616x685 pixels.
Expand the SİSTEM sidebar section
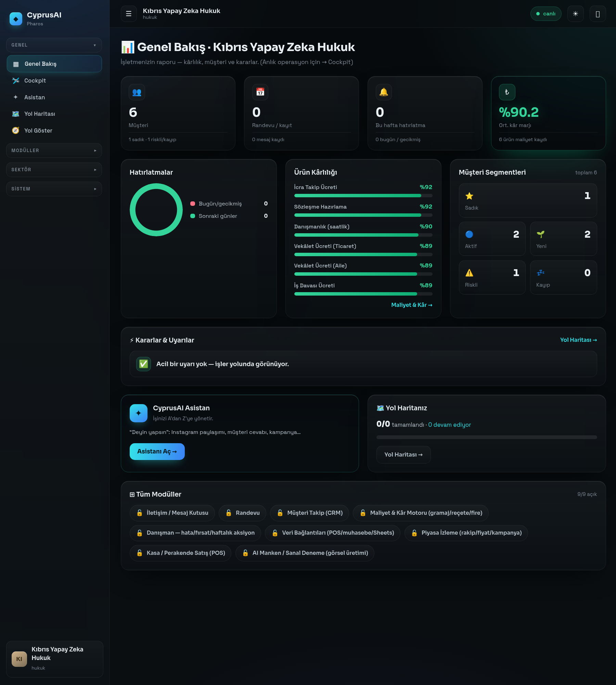click(x=54, y=189)
